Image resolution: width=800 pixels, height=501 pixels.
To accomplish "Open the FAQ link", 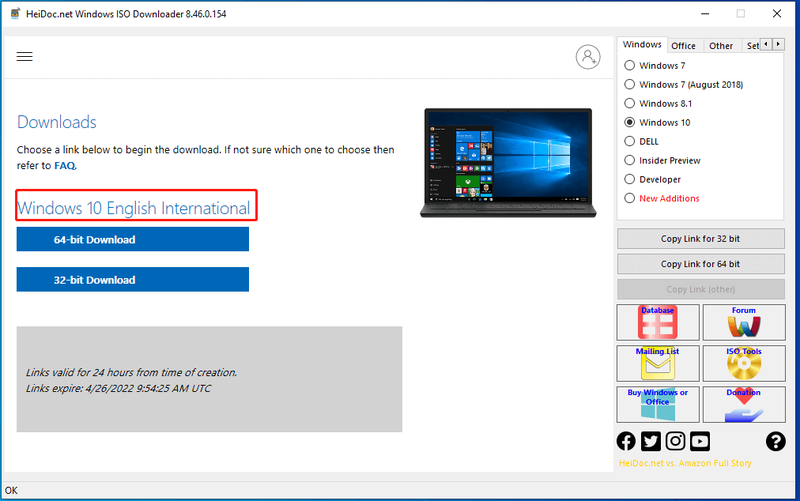I will (x=64, y=165).
